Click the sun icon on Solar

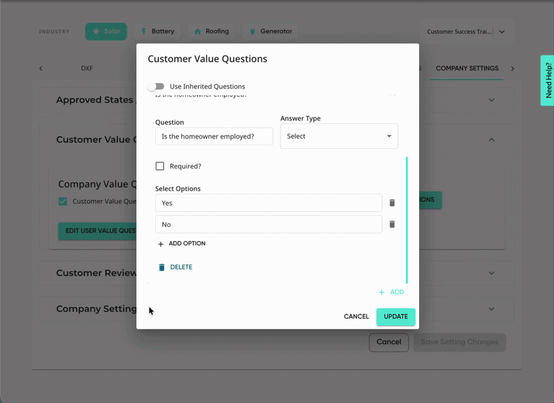click(x=96, y=31)
